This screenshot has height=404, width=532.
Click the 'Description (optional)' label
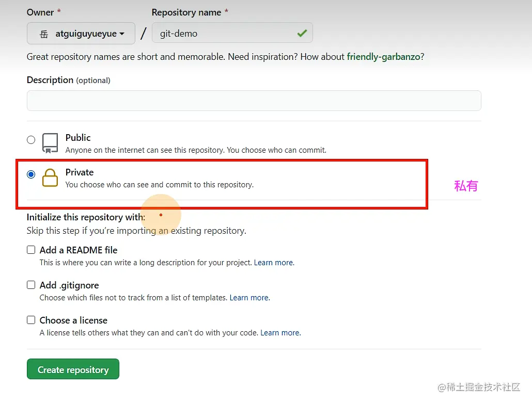click(x=69, y=80)
